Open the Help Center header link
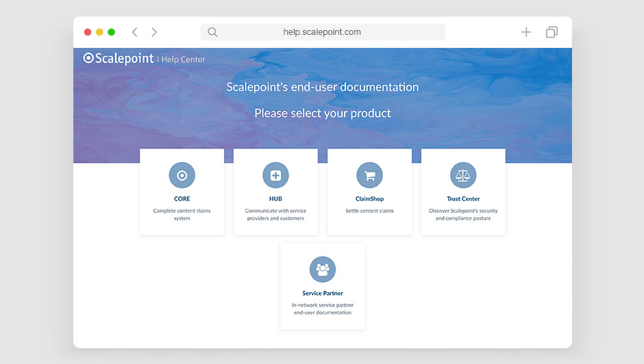The image size is (644, 364). point(183,60)
